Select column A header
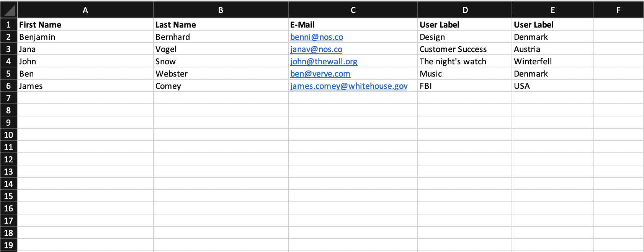Viewport: 644px width, 252px height. pos(85,10)
